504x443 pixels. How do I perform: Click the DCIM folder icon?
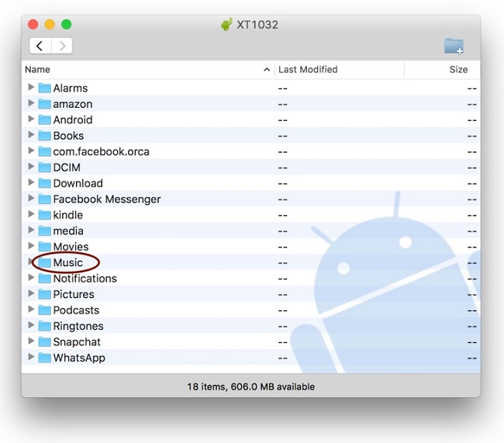[45, 168]
